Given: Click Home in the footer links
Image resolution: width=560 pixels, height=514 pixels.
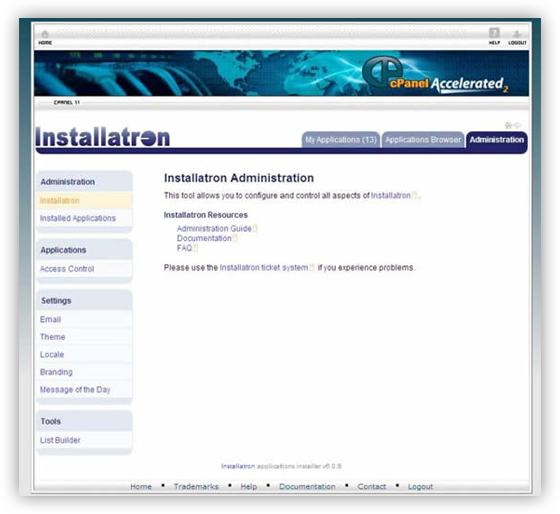Looking at the screenshot, I should click(x=141, y=486).
